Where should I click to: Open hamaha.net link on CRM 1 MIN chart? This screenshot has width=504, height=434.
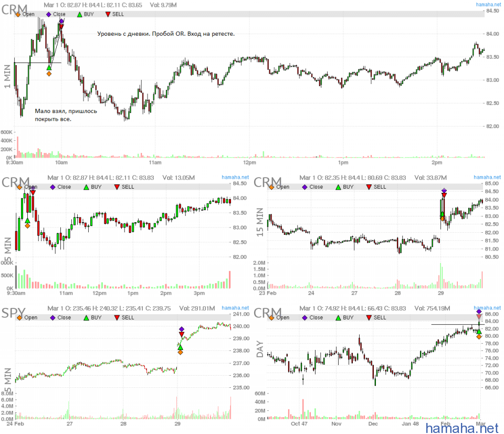[x=488, y=5]
